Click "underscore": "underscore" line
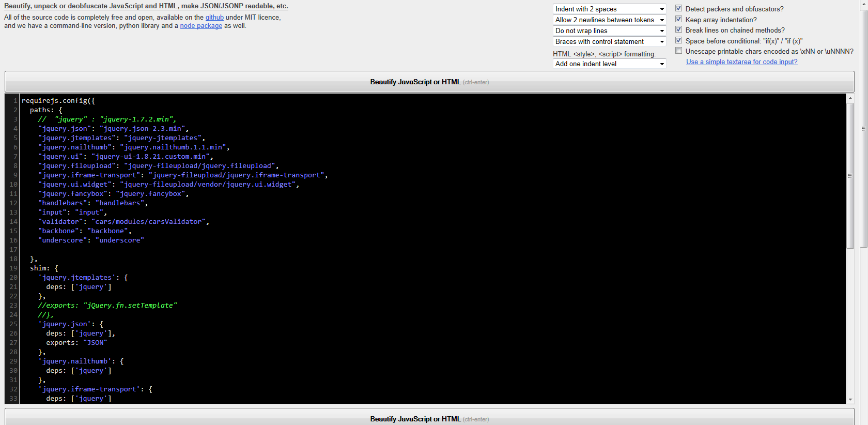Image resolution: width=868 pixels, height=425 pixels. tap(91, 240)
